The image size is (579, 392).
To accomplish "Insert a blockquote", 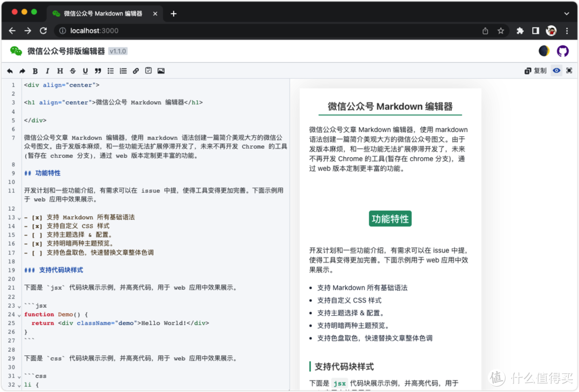I will pos(97,71).
